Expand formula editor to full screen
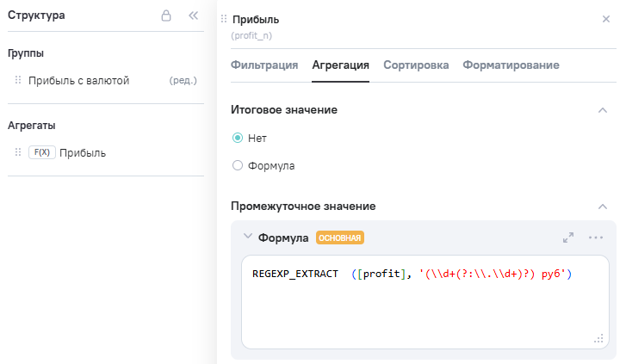Image resolution: width=626 pixels, height=364 pixels. (x=568, y=238)
